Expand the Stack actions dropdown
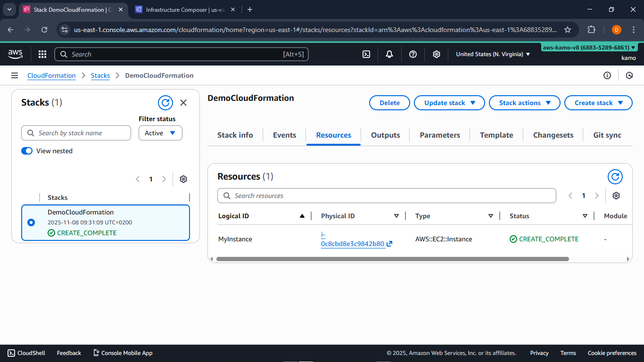 [x=524, y=103]
